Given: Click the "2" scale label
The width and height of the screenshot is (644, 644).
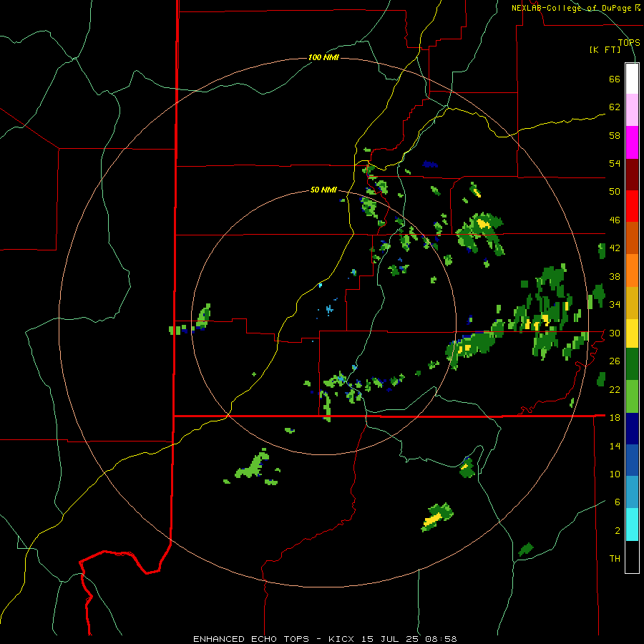Looking at the screenshot, I should 618,531.
